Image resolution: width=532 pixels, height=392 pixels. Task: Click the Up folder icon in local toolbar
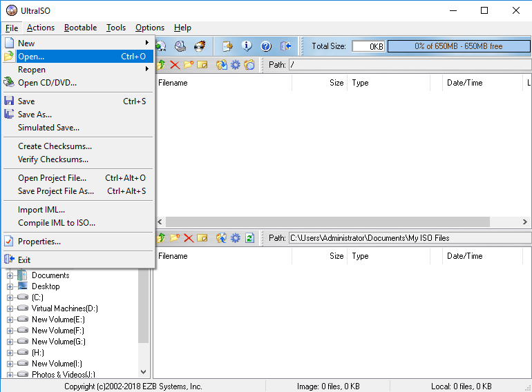click(x=161, y=238)
